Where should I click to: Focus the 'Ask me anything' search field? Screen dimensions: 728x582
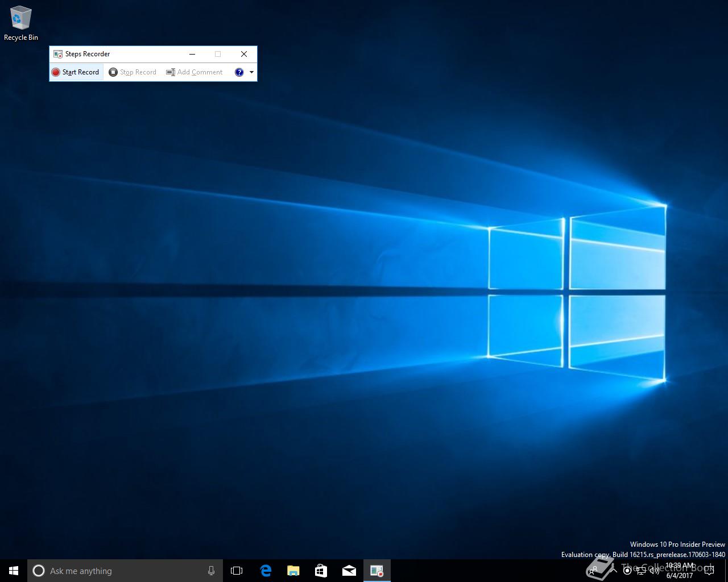[x=125, y=571]
